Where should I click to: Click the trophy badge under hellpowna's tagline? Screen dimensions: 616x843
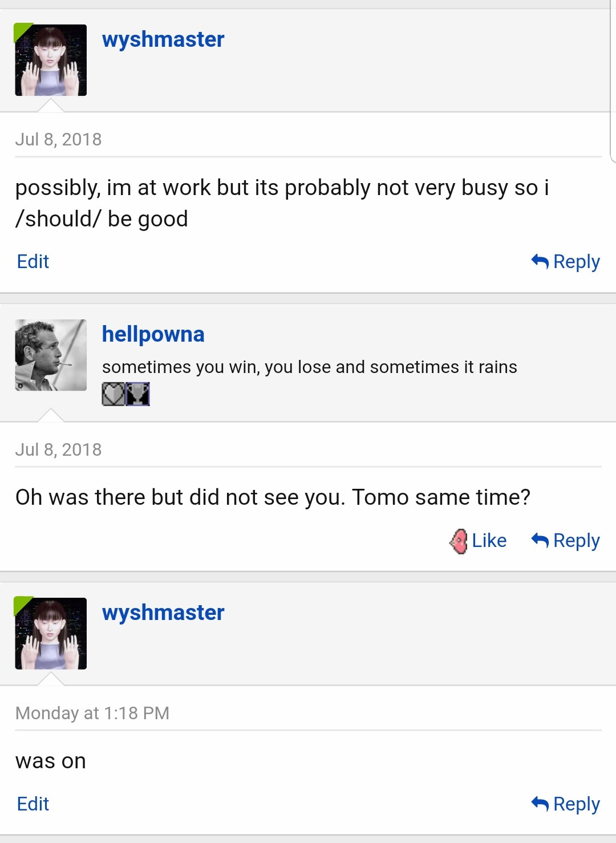[137, 394]
